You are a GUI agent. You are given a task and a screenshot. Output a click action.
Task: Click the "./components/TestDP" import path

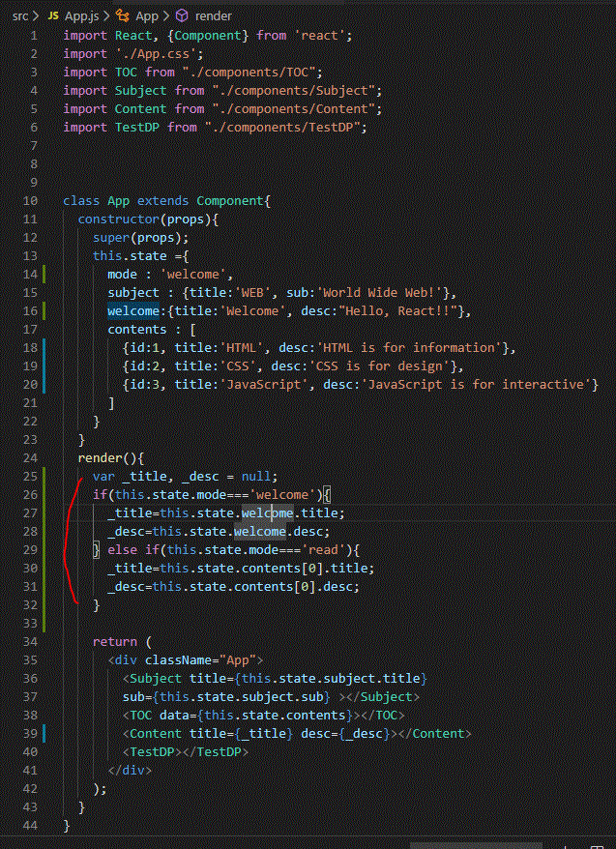click(282, 128)
